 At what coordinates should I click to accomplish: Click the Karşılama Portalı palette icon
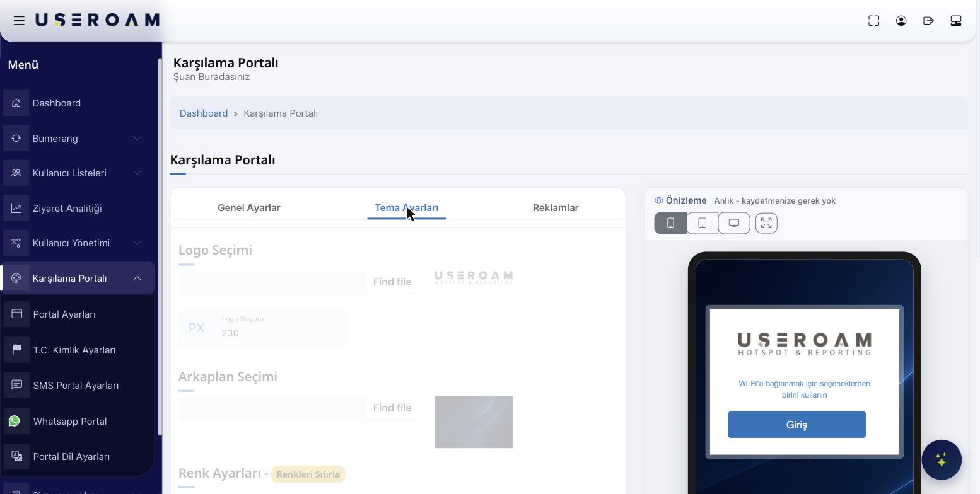tap(16, 279)
